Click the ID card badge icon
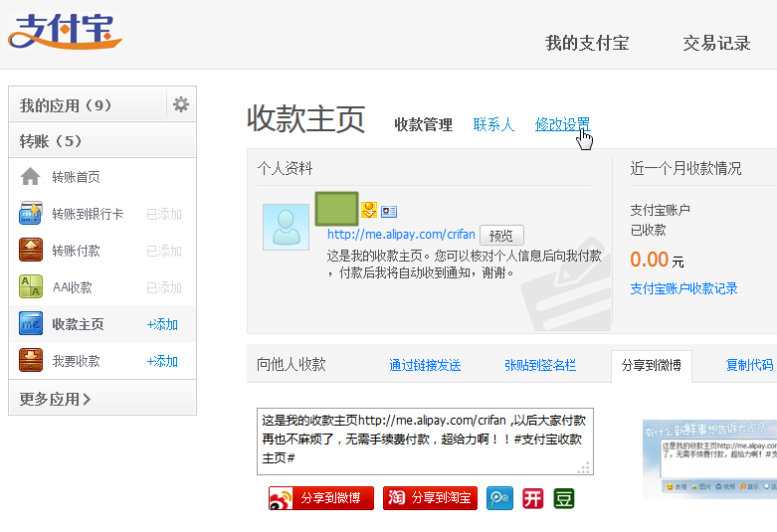777x532 pixels. pos(389,212)
